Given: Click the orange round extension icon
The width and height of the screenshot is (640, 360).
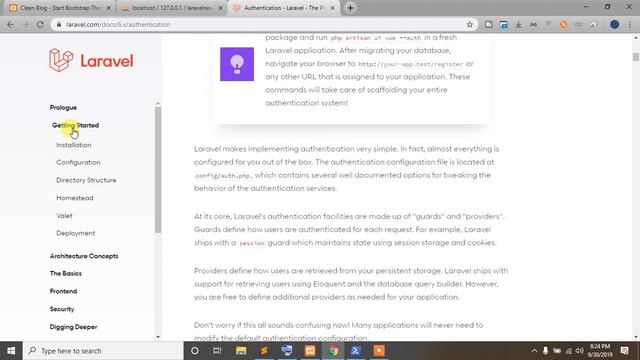Looking at the screenshot, I should click(x=564, y=24).
